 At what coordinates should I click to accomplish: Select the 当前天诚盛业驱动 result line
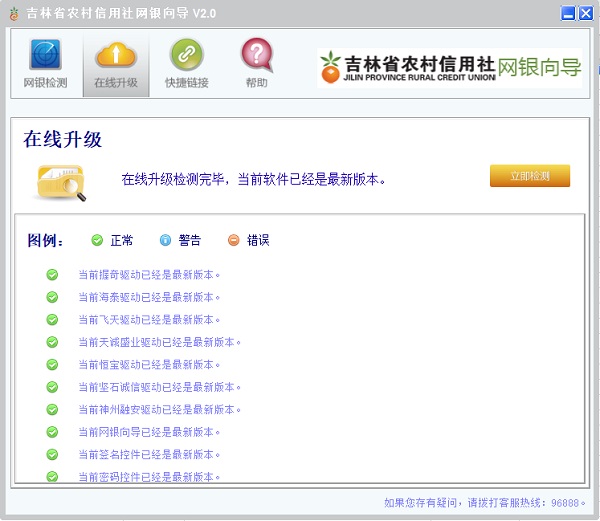(x=159, y=342)
